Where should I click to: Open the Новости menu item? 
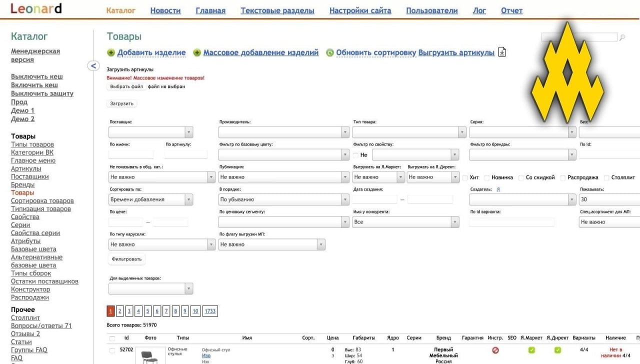(x=165, y=10)
